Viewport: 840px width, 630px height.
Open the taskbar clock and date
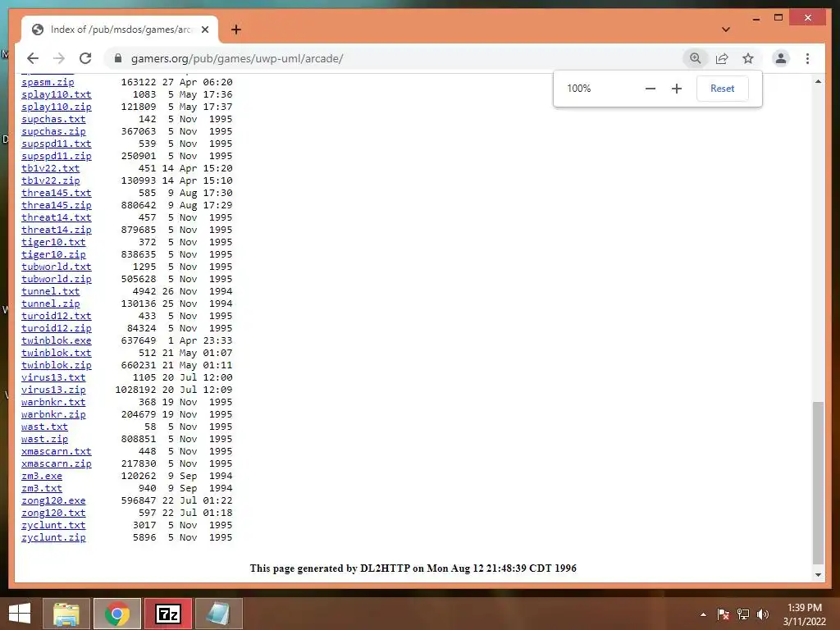click(804, 614)
